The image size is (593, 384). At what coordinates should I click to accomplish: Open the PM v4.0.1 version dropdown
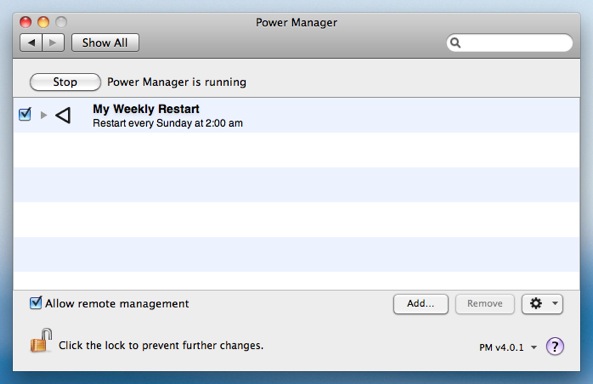tap(508, 347)
